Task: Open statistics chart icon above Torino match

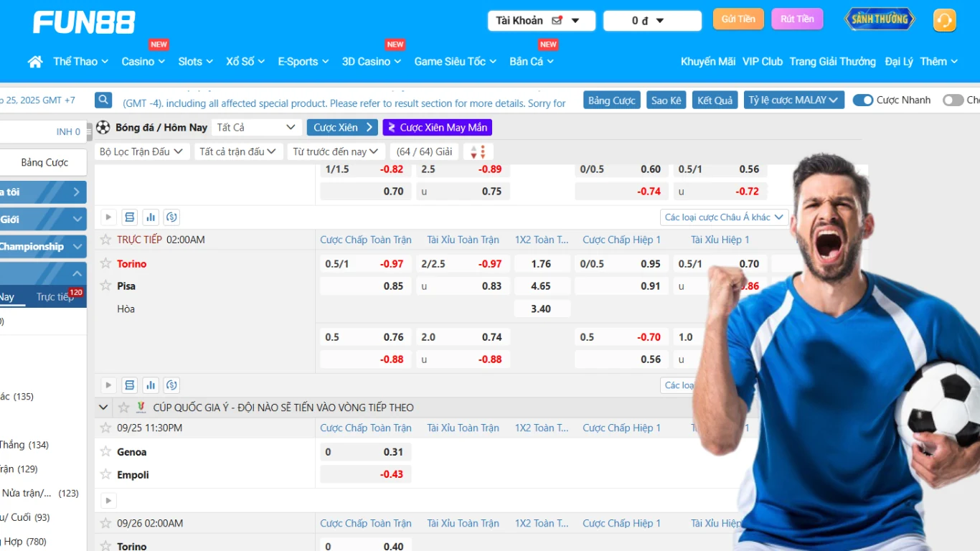Action: tap(151, 217)
